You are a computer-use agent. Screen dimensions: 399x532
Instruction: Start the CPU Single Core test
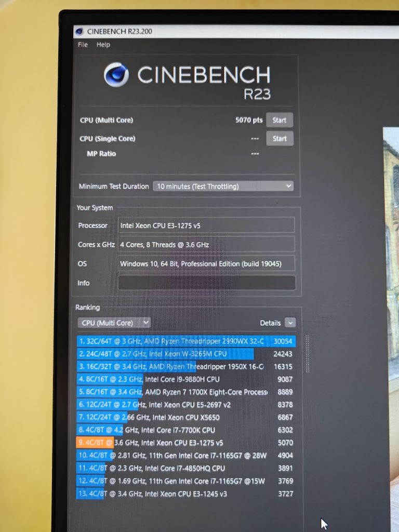pyautogui.click(x=280, y=138)
